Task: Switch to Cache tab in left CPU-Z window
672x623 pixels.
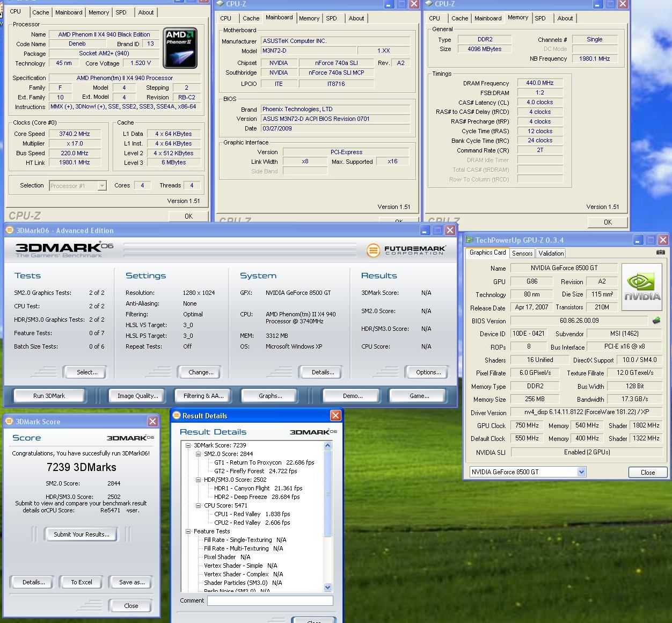Action: click(41, 12)
